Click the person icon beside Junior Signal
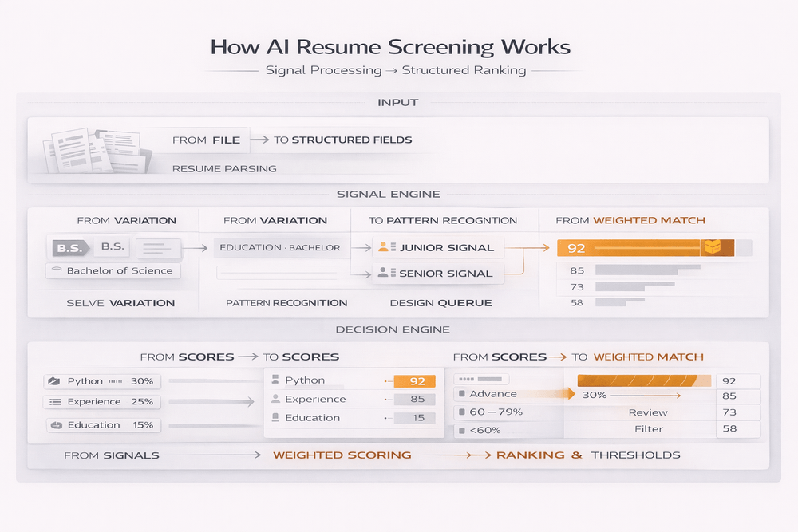This screenshot has height=532, width=798. point(383,248)
